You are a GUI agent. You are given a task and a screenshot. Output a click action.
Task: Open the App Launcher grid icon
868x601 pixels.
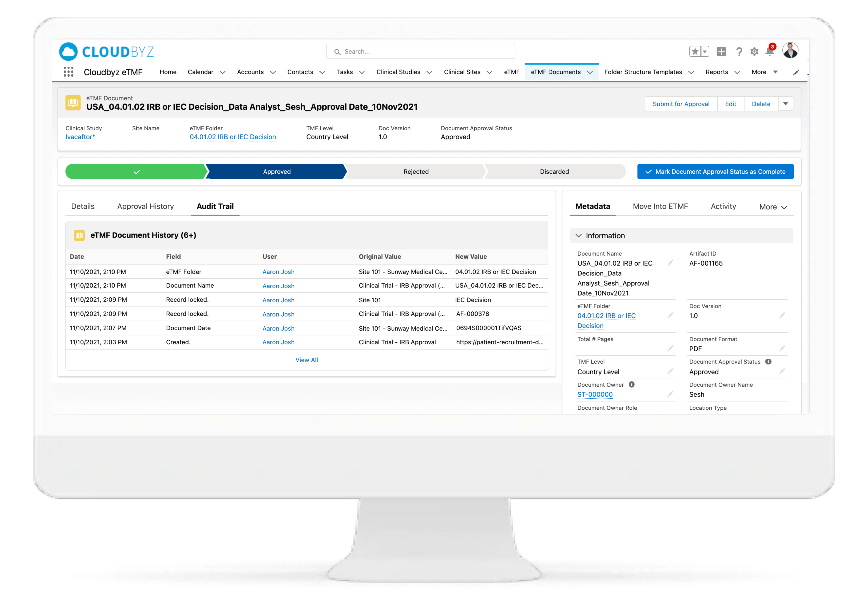click(68, 72)
